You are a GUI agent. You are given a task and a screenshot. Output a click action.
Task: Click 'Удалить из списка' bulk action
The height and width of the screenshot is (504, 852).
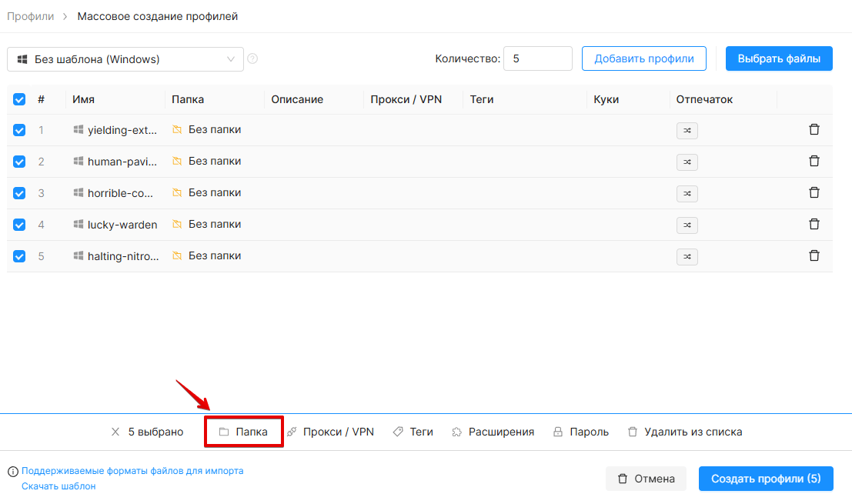pyautogui.click(x=685, y=432)
